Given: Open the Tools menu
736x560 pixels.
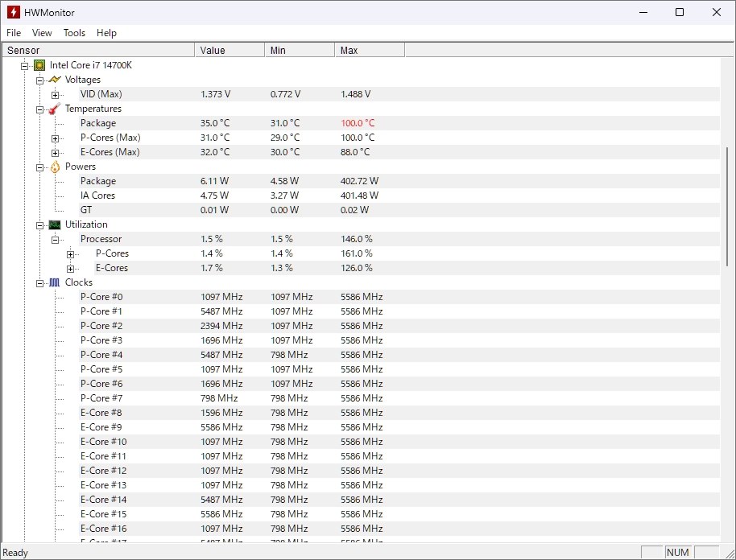Looking at the screenshot, I should coord(74,33).
